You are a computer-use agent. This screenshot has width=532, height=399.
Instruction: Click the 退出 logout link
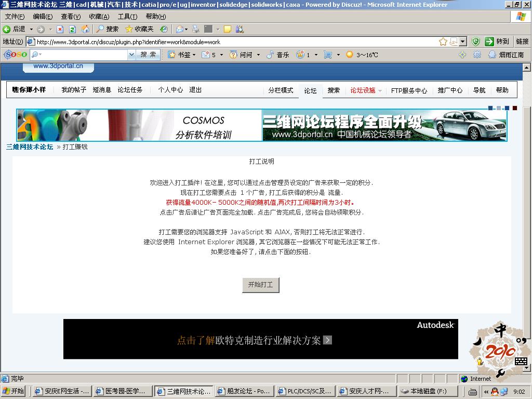click(195, 90)
